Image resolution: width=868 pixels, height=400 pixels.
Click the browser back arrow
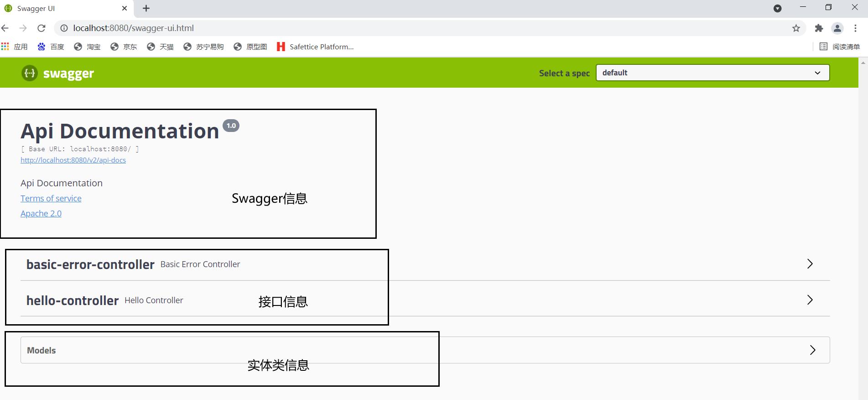click(x=5, y=28)
